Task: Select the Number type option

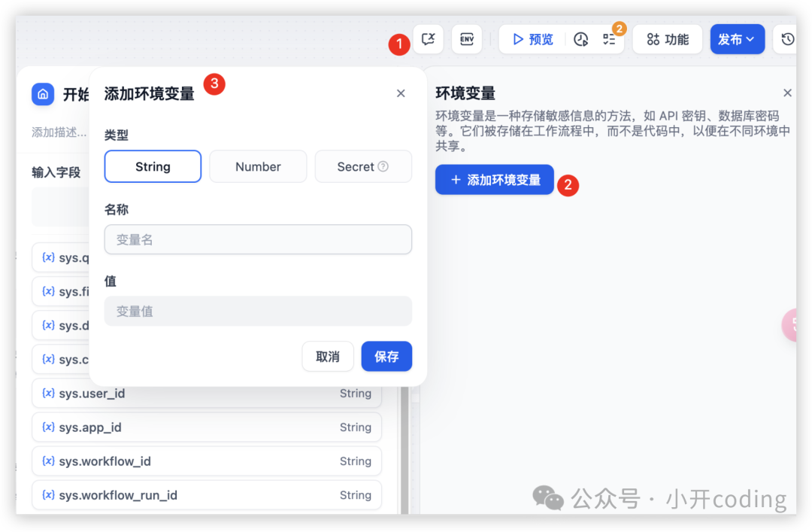Action: coord(258,166)
